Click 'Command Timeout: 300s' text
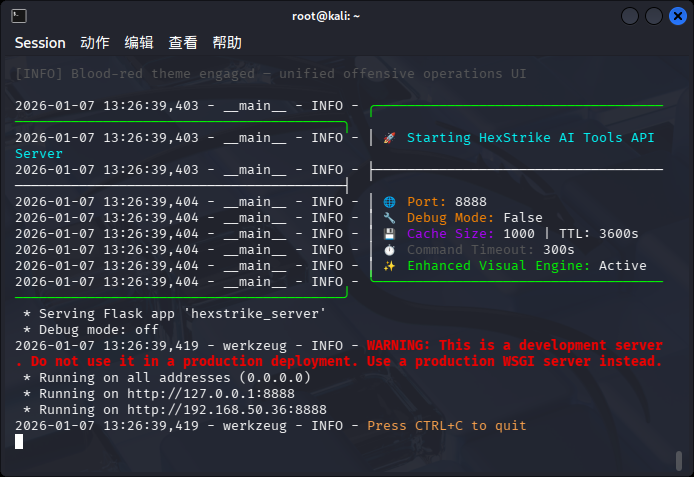 [490, 250]
